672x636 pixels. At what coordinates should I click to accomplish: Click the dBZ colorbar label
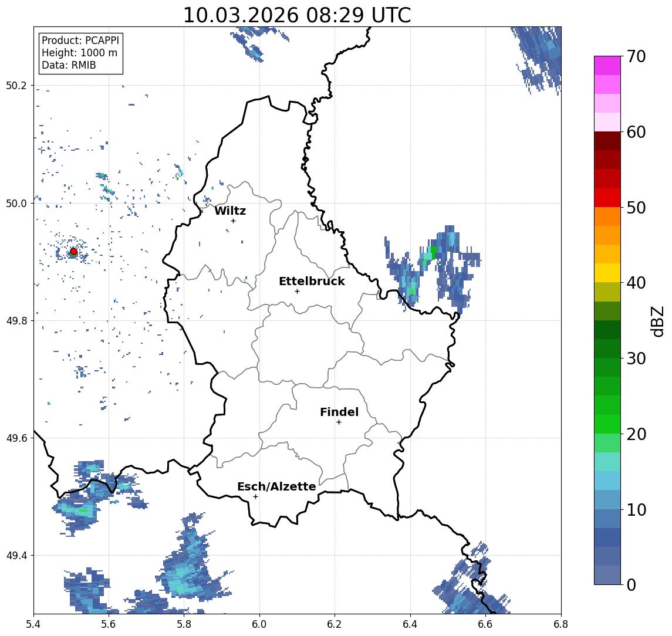click(x=657, y=321)
